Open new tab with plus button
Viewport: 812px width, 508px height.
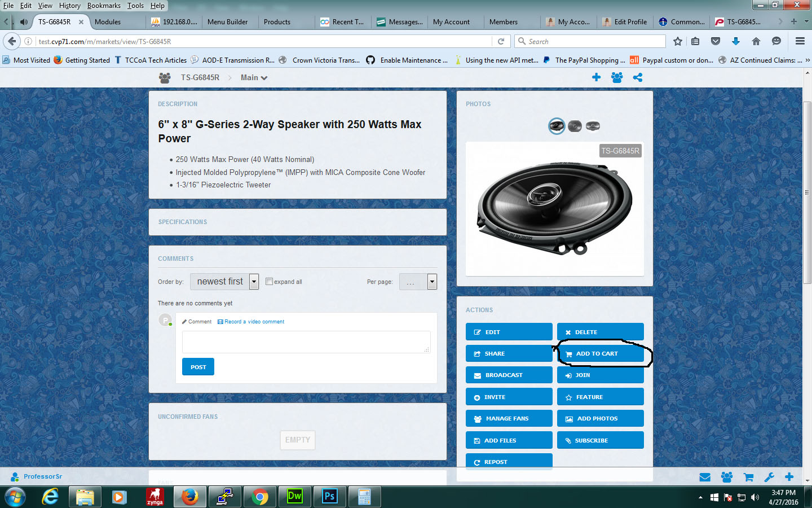click(794, 21)
